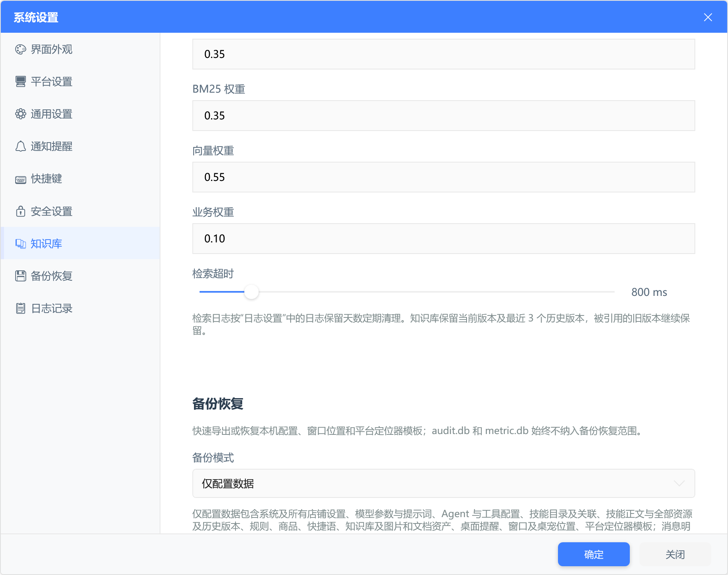Confirm settings with the 确定 button
This screenshot has height=575, width=728.
pyautogui.click(x=593, y=554)
